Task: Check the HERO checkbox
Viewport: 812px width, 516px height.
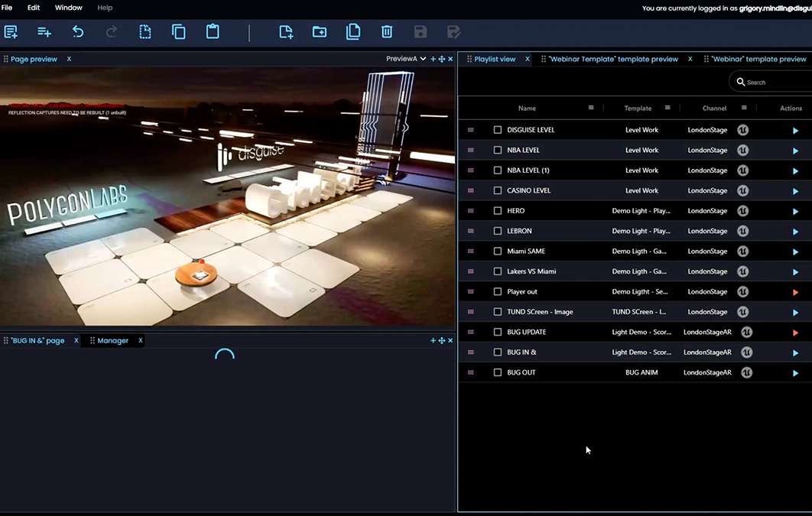Action: point(498,211)
